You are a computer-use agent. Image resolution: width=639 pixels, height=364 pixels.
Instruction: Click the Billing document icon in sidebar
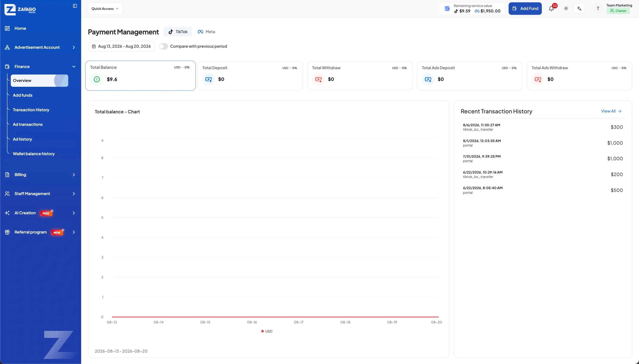7,174
